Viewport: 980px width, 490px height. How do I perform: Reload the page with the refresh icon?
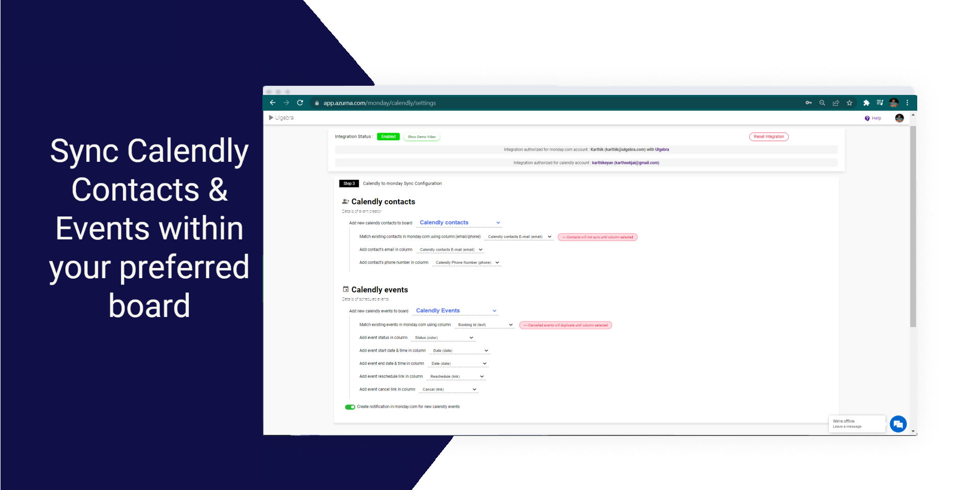tap(300, 103)
